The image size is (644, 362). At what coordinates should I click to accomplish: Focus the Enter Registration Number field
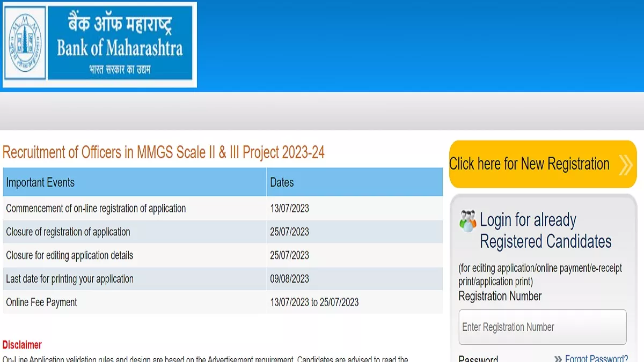[x=543, y=327]
